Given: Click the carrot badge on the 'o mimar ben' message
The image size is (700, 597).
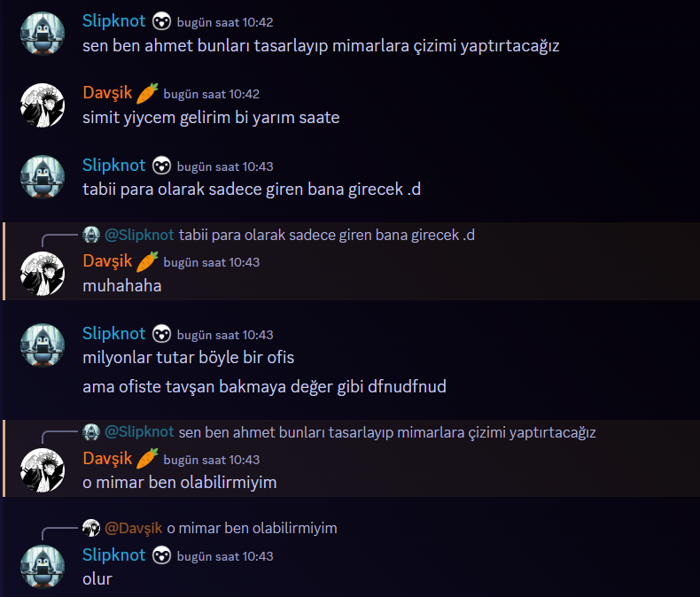Looking at the screenshot, I should [x=147, y=458].
